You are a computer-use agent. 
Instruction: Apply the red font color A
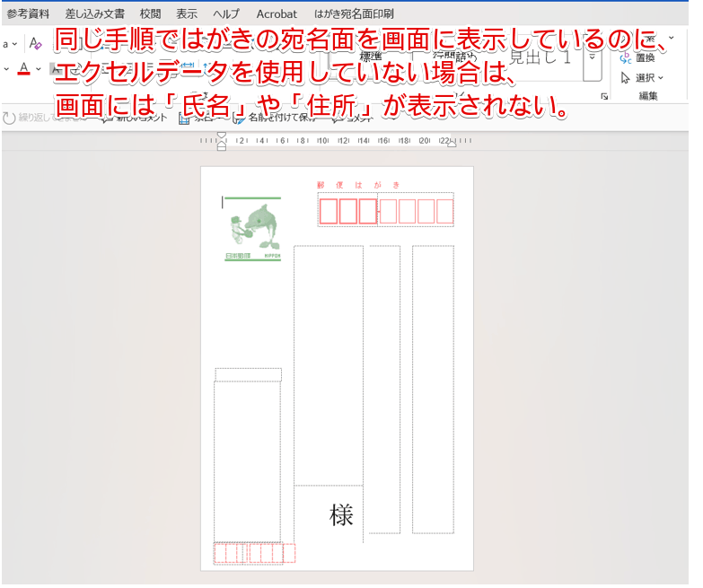point(24,68)
